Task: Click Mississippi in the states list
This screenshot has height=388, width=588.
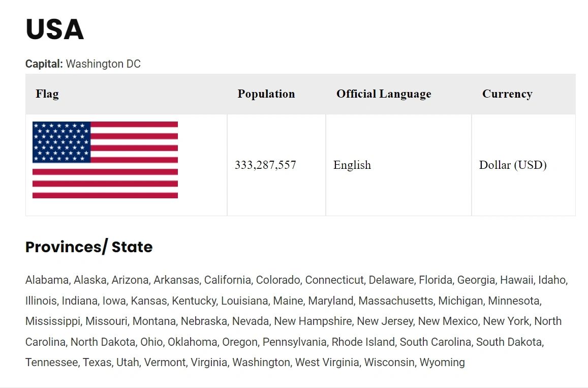Action: click(53, 321)
